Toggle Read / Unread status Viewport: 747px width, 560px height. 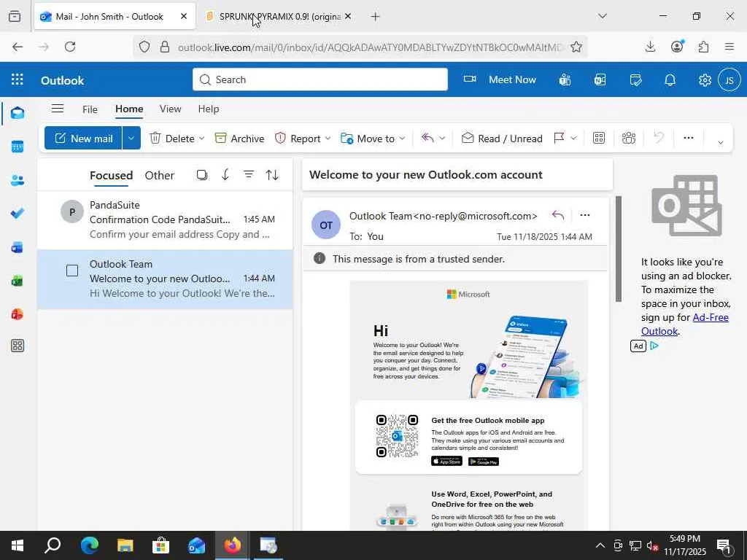click(x=502, y=138)
